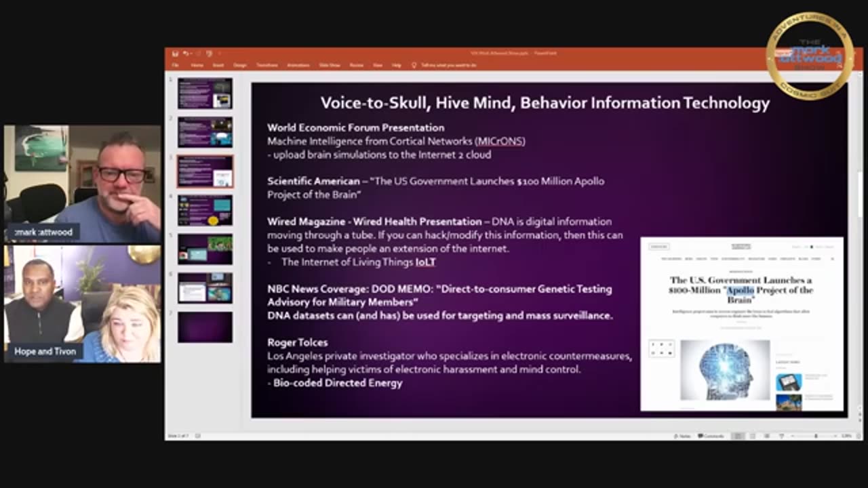Viewport: 868px width, 488px height.
Task: Select the Review ribbon tab
Action: point(357,65)
